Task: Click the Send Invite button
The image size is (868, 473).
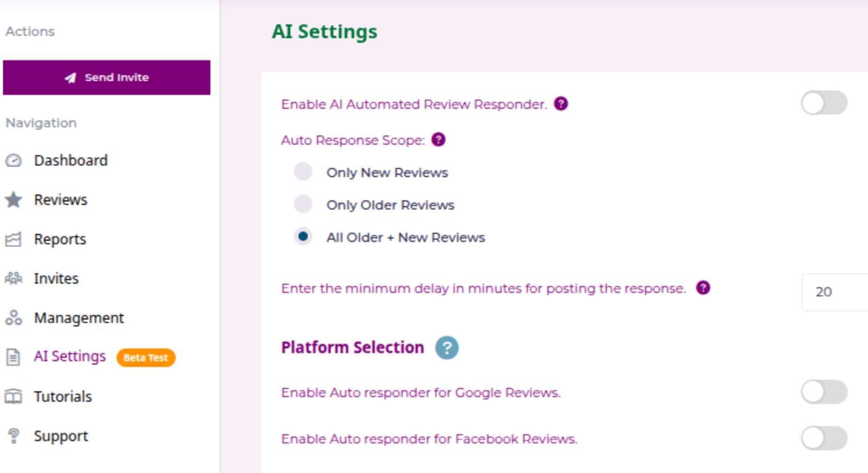Action: (x=106, y=78)
